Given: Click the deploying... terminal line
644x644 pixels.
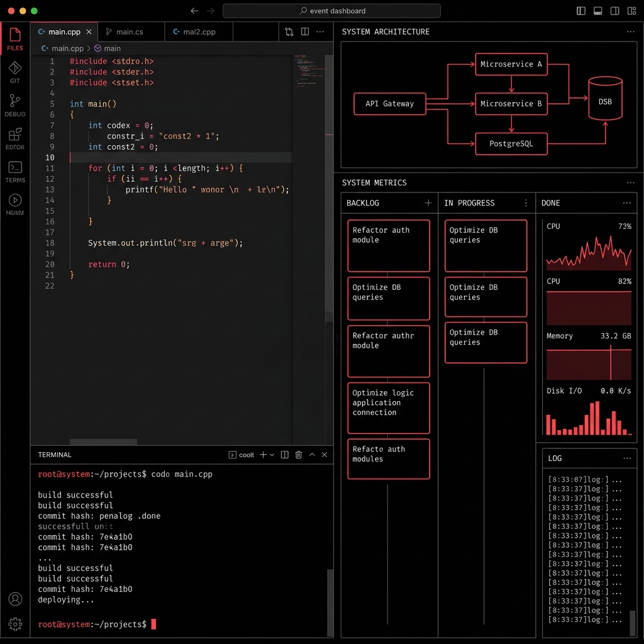Looking at the screenshot, I should coord(65,599).
